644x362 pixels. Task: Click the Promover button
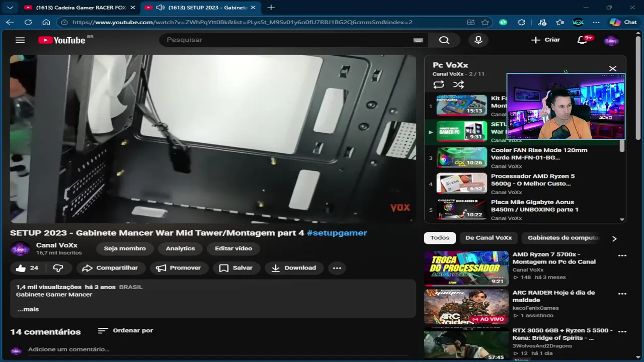click(x=179, y=268)
